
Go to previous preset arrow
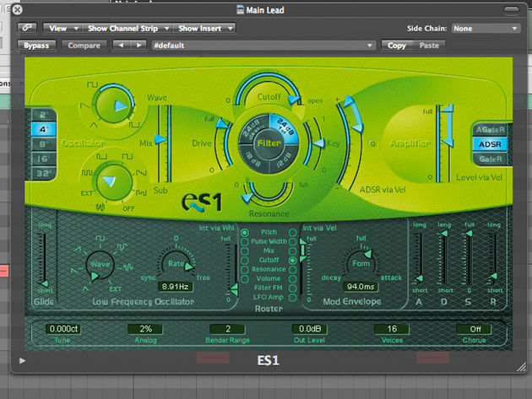(x=121, y=45)
